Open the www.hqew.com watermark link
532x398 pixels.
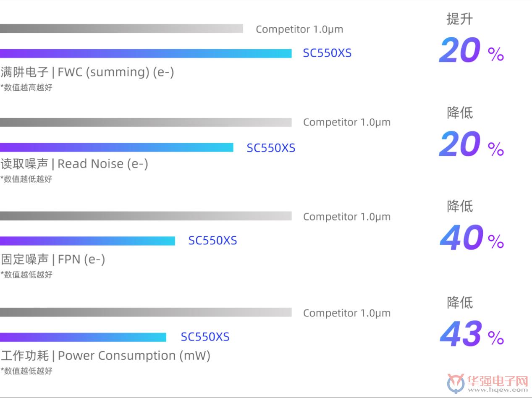click(498, 390)
